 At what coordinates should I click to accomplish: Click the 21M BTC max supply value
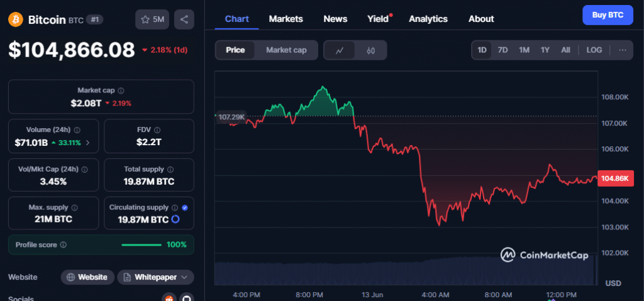click(x=53, y=219)
